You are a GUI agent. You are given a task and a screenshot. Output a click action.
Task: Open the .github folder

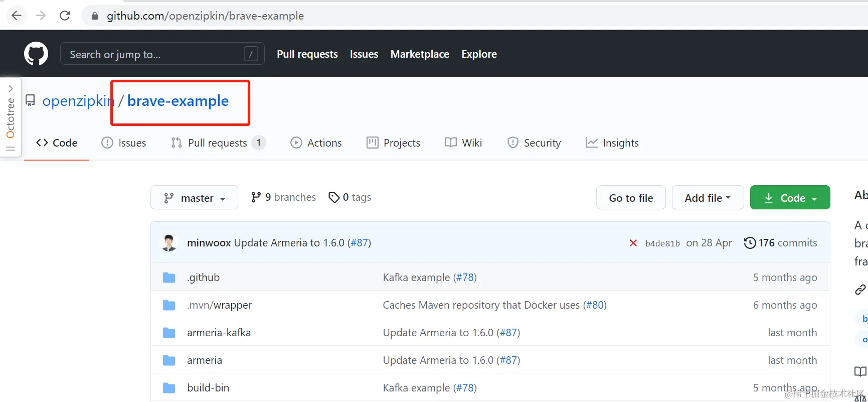[x=203, y=278]
